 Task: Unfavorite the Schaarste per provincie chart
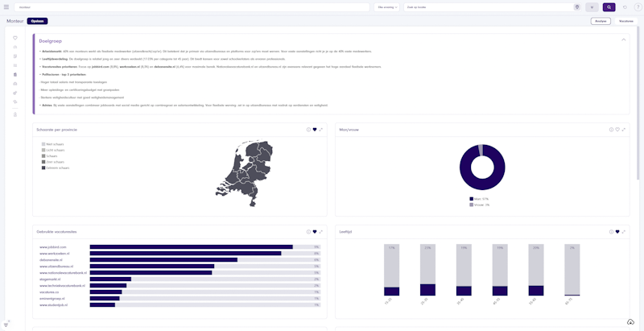(x=315, y=129)
